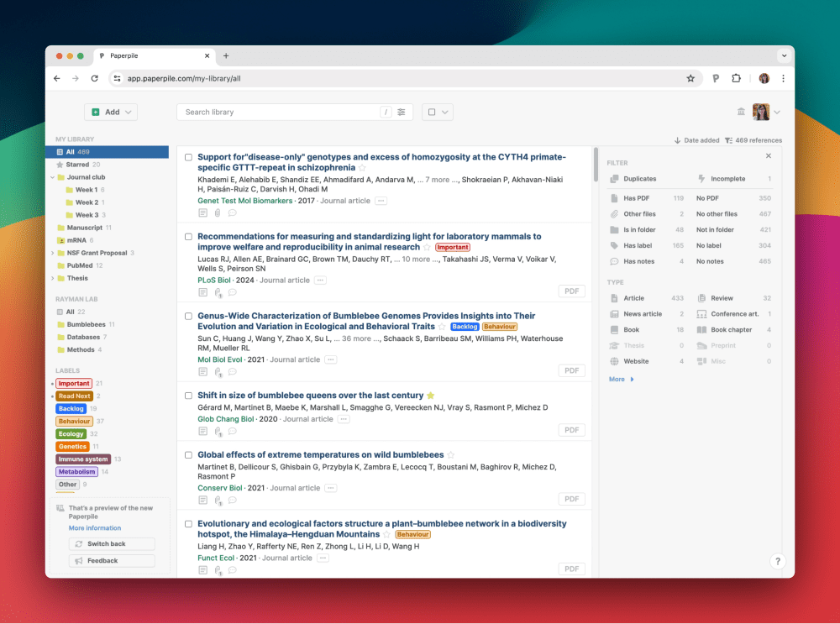Select checkbox for Genus-Wide Characterization paper

tap(188, 317)
